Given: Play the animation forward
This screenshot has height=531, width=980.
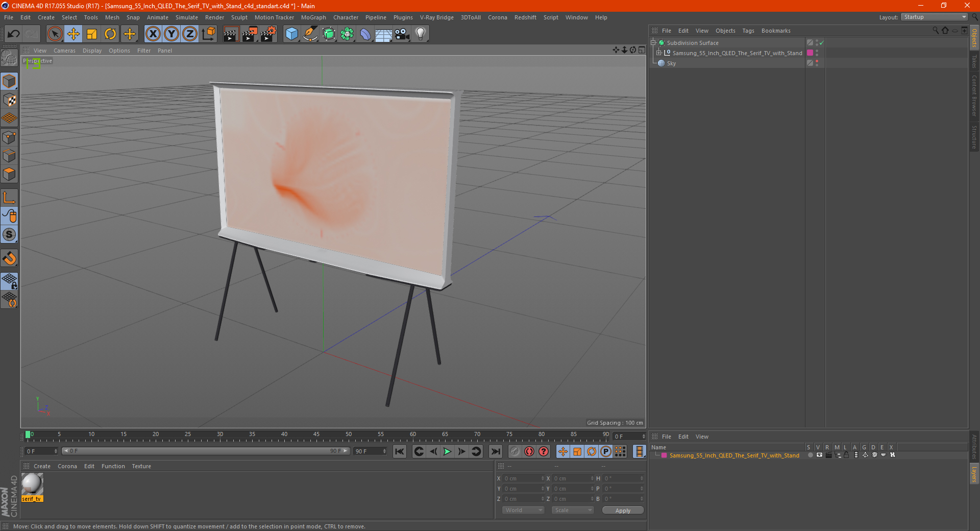Looking at the screenshot, I should (447, 451).
